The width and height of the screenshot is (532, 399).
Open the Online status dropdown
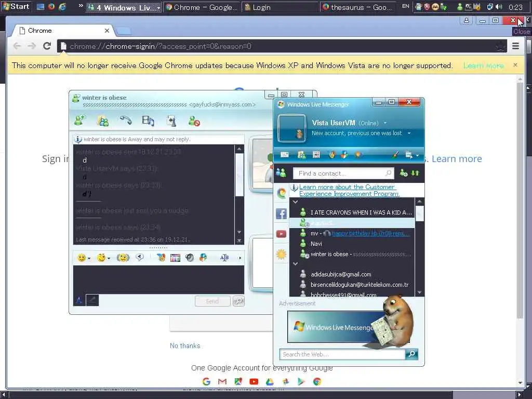[385, 123]
